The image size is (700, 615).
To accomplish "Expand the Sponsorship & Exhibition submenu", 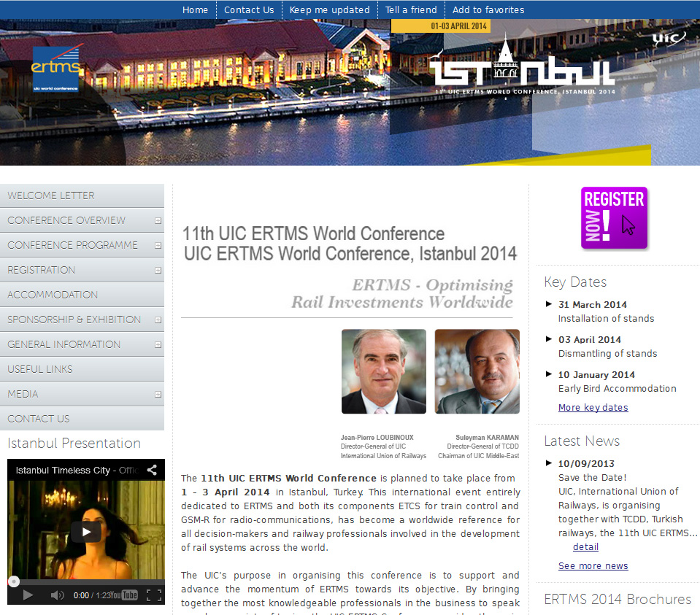I will 158,320.
